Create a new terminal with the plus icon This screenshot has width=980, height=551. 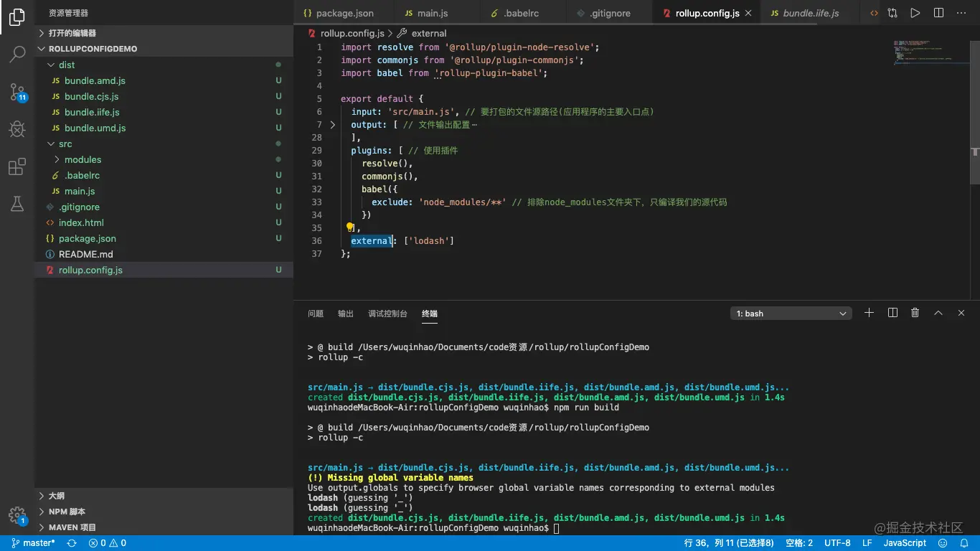click(x=869, y=313)
